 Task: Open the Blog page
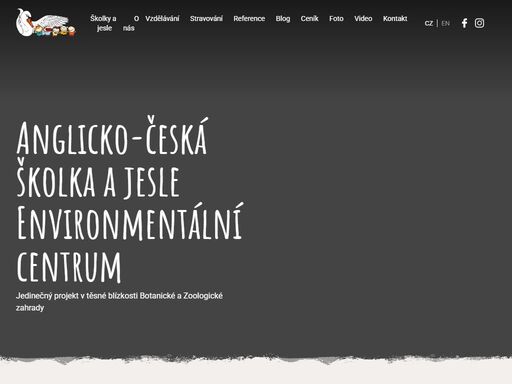click(283, 19)
